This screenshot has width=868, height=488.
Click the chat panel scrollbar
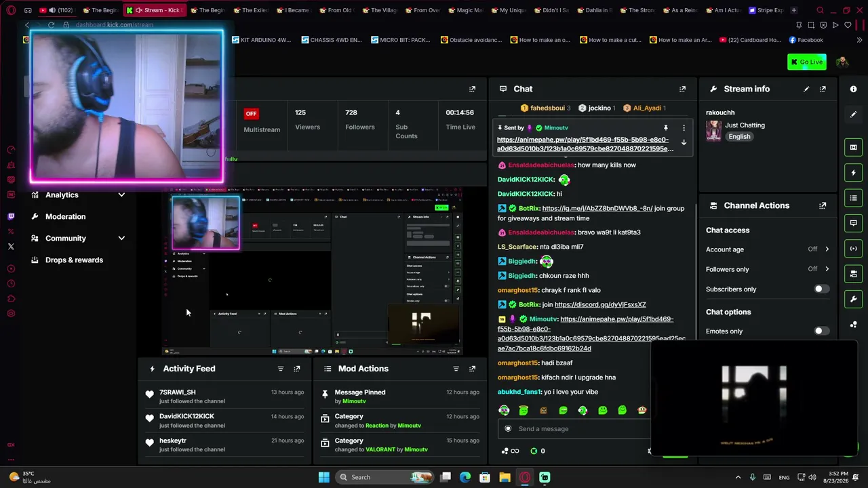(696, 271)
